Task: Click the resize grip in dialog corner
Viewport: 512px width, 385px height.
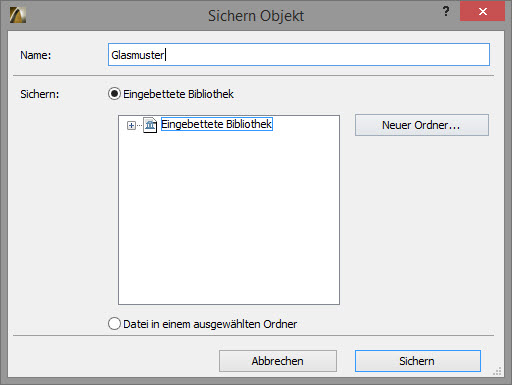Action: (x=497, y=371)
